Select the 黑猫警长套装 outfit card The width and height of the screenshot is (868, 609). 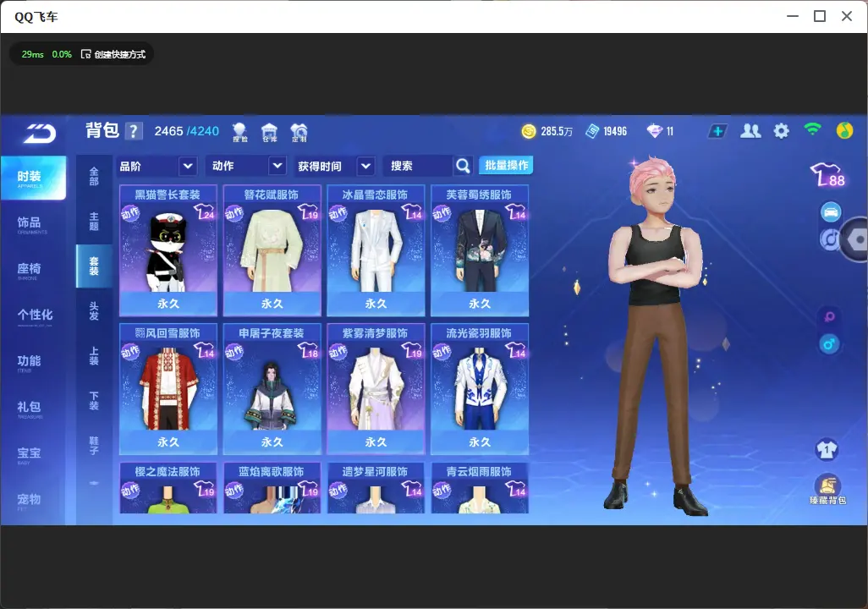tap(168, 250)
